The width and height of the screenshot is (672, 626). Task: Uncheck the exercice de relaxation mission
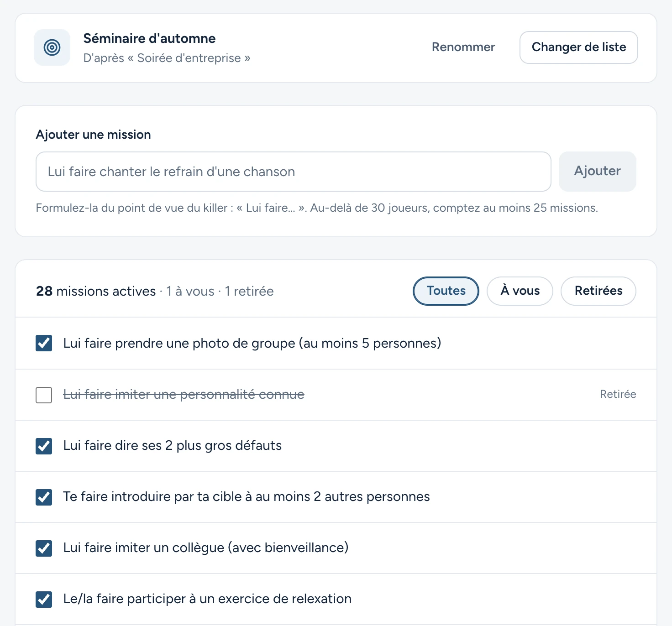click(44, 600)
